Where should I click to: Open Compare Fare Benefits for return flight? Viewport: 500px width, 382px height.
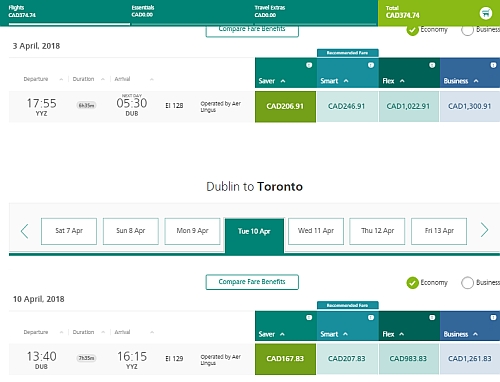coord(252,282)
